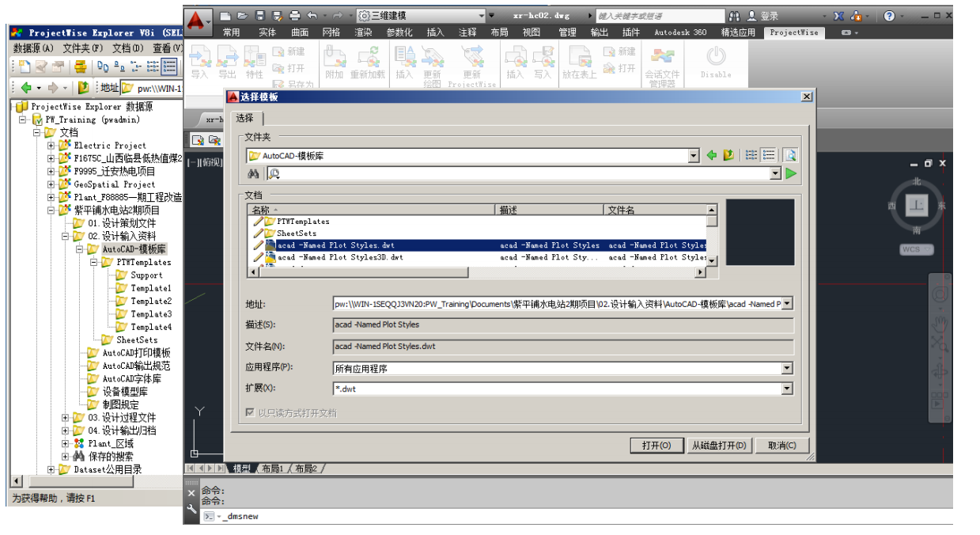Expand the 03.设计过程文件 tree node
Image resolution: width=980 pixels, height=535 pixels.
(x=66, y=417)
